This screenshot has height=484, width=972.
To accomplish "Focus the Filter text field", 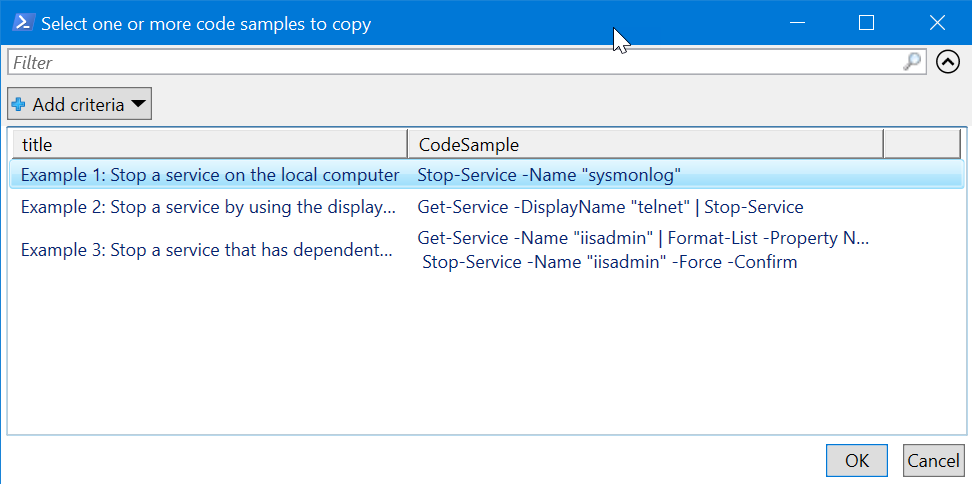I will 466,62.
